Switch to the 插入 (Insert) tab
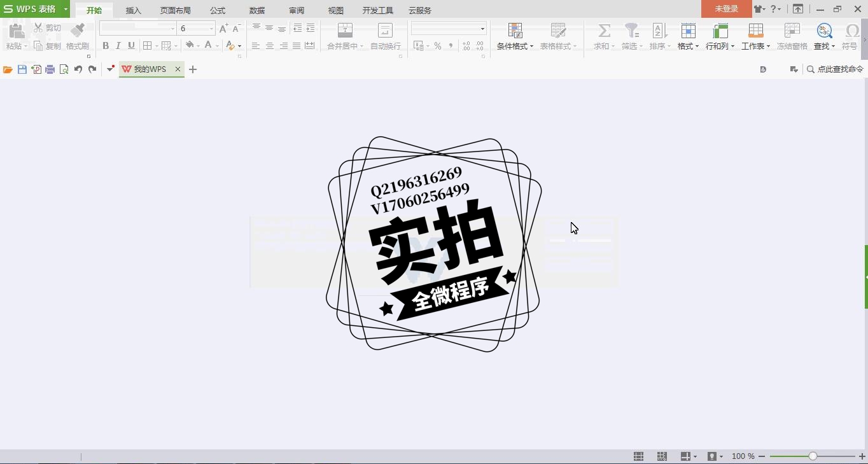This screenshot has height=464, width=868. coord(134,10)
